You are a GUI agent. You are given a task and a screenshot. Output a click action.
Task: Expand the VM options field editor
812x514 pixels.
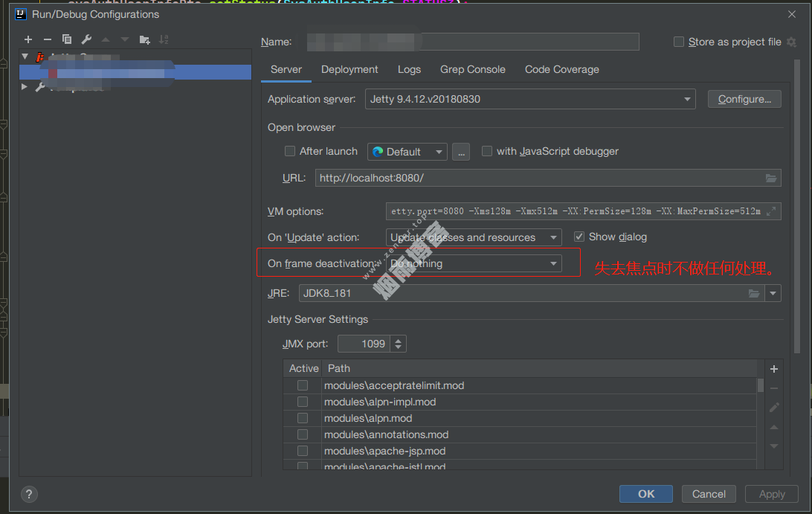772,211
